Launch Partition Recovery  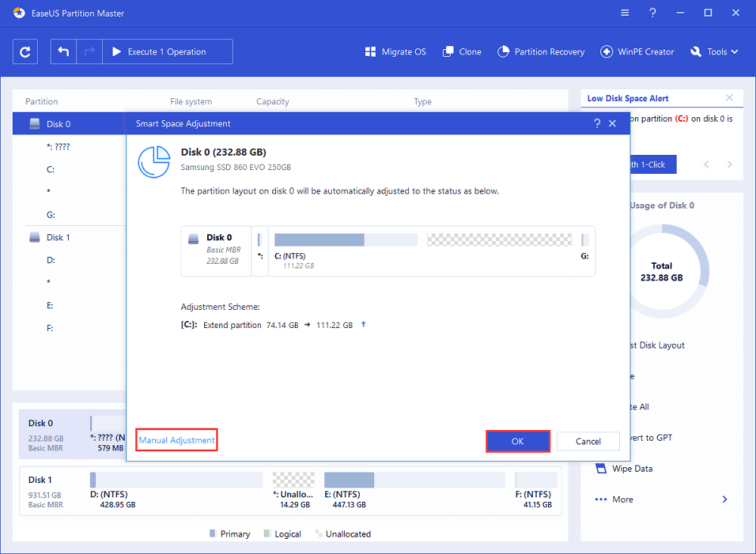coord(541,51)
